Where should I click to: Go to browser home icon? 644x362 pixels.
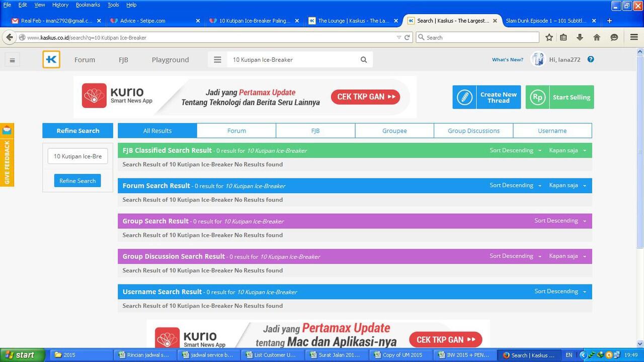click(597, 37)
